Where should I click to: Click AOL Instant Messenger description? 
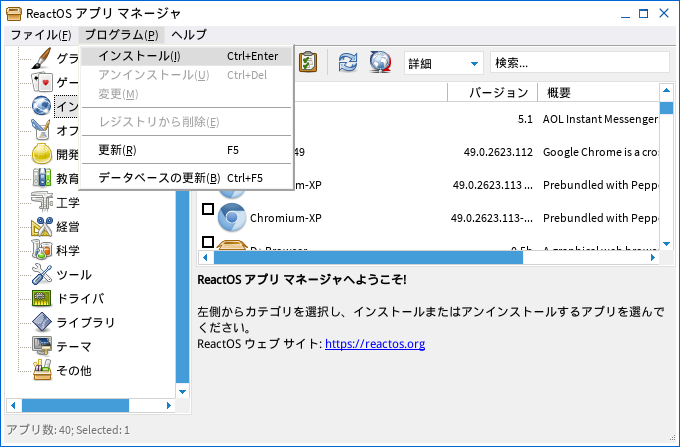600,119
